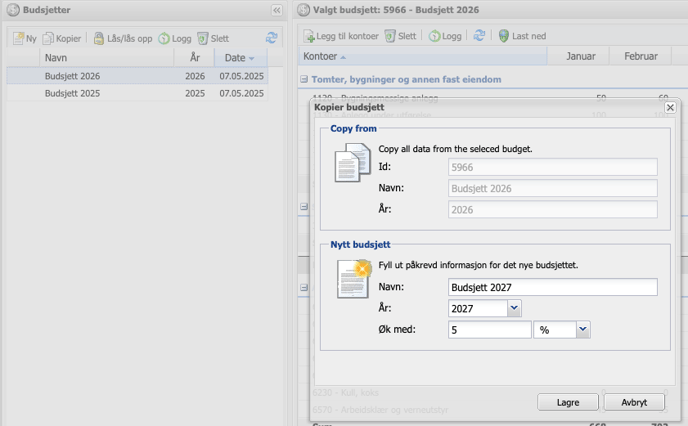Close the Kopier budsjett dialog
Image resolution: width=688 pixels, height=426 pixels.
[670, 107]
